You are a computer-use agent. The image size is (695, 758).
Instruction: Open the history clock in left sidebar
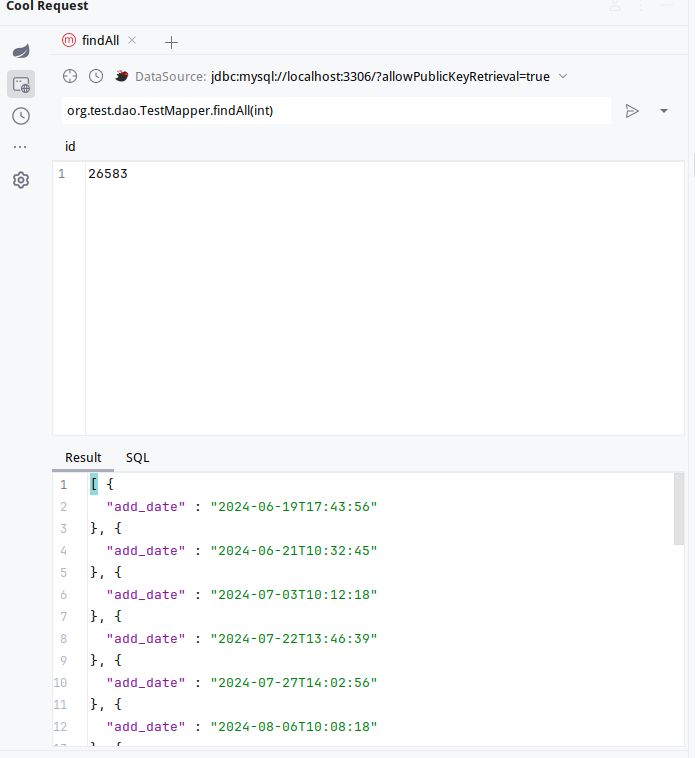click(20, 116)
